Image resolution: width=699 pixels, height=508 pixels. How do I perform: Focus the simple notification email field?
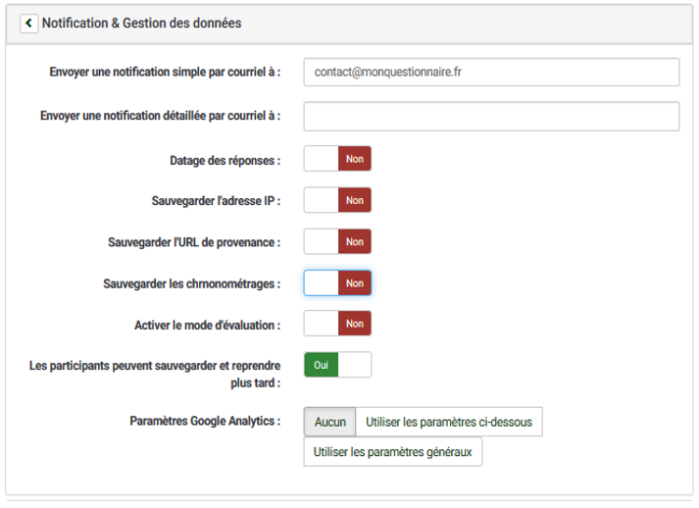pos(492,72)
